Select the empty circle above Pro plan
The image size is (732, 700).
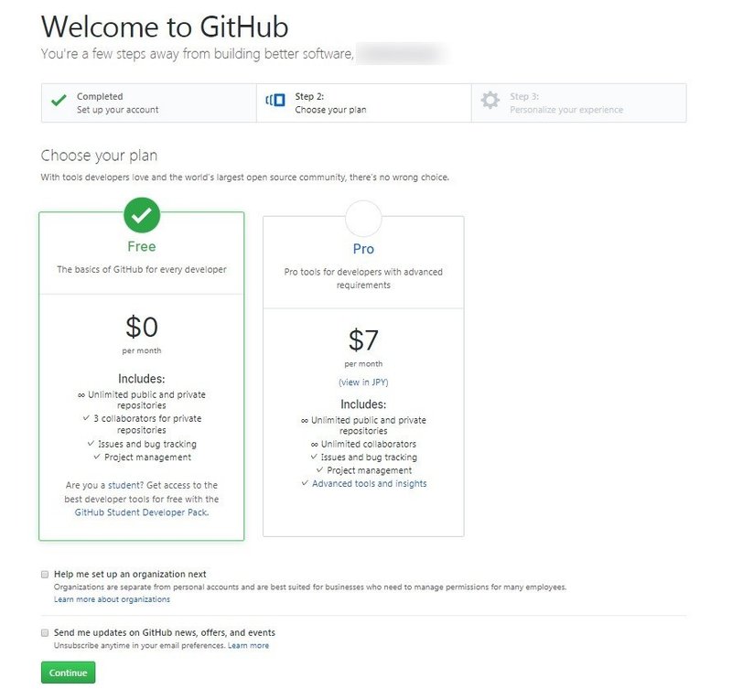click(363, 219)
